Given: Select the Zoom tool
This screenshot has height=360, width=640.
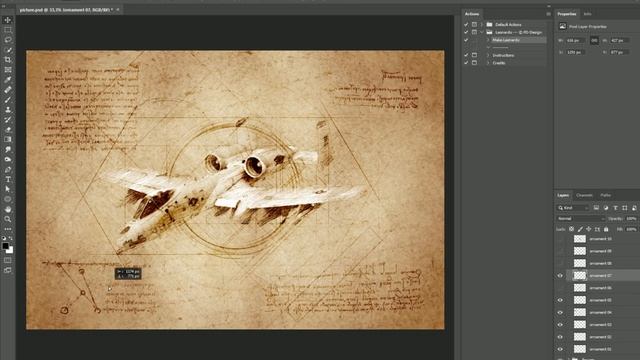Looking at the screenshot, I should coord(7,219).
